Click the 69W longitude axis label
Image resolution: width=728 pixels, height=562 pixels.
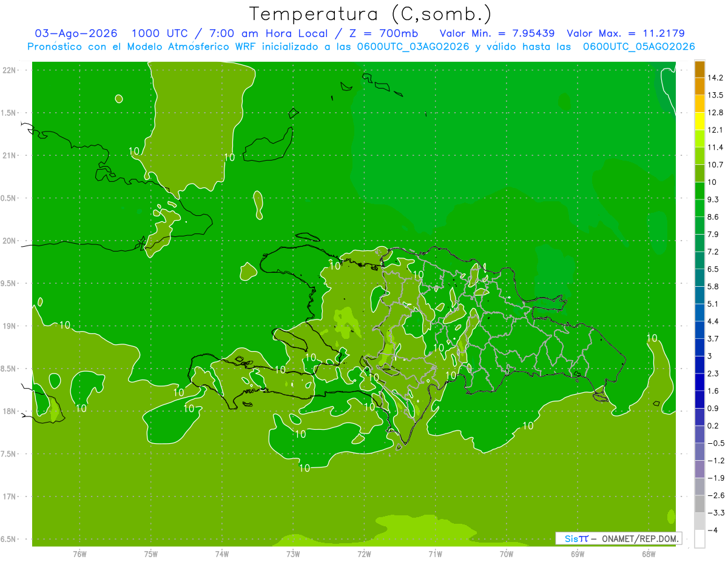[578, 554]
